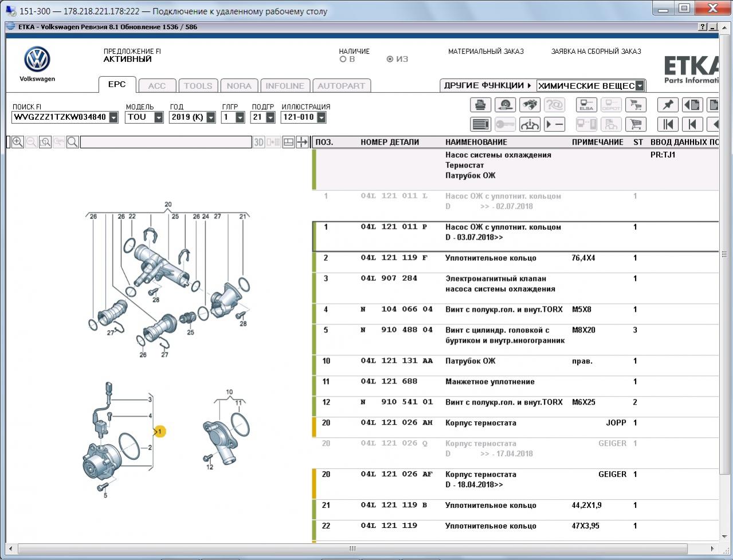Click the НОМЕР ДЕТАЛИ column header
This screenshot has width=733, height=560.
390,142
